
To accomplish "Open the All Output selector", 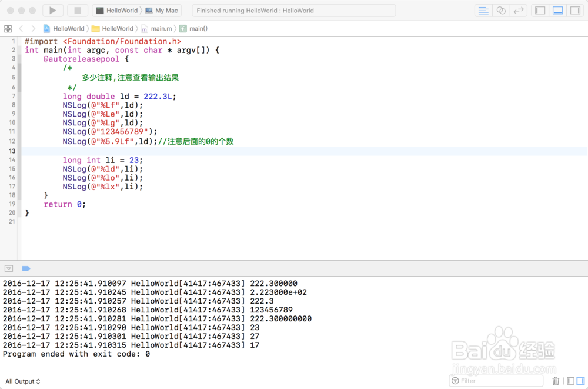I will (22, 381).
